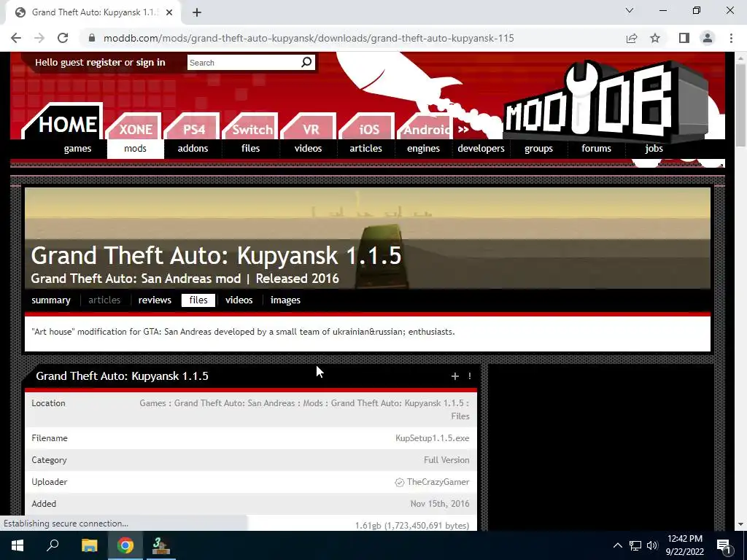Reload the page with the refresh icon
This screenshot has height=560, width=747.
tap(63, 38)
